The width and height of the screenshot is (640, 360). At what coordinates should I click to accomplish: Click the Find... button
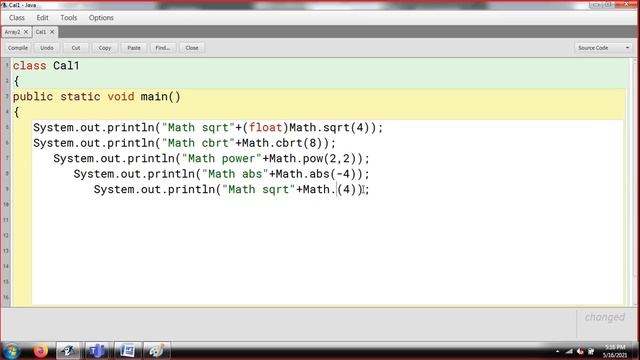click(x=163, y=48)
